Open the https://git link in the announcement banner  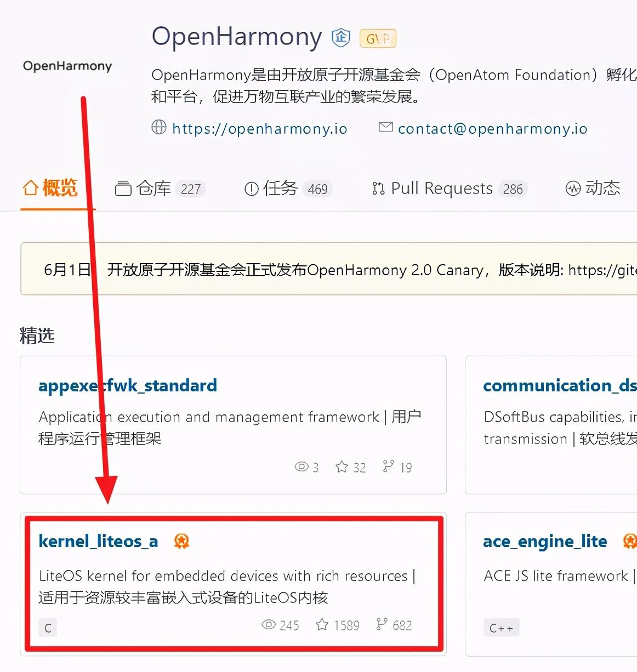602,270
